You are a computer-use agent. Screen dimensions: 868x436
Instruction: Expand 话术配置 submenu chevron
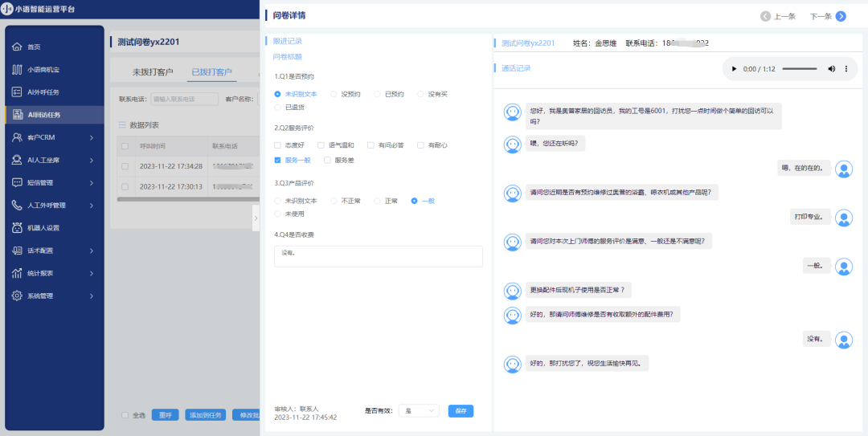92,250
